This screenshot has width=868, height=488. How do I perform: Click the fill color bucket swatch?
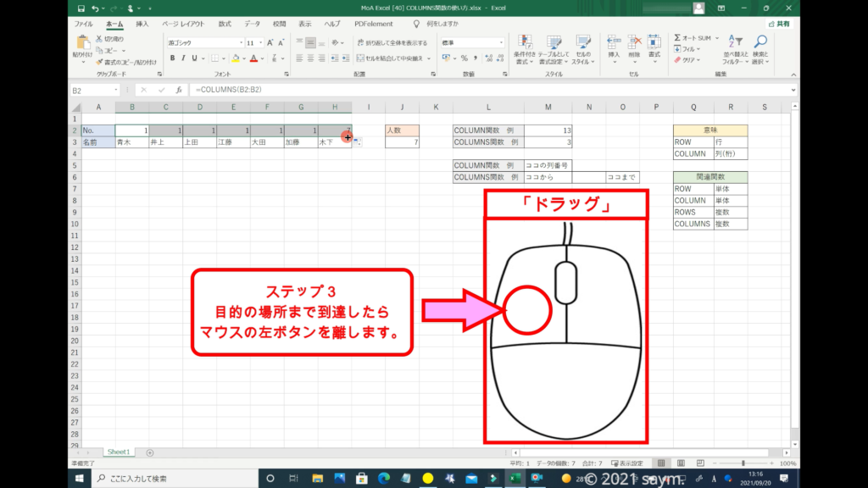click(x=235, y=58)
